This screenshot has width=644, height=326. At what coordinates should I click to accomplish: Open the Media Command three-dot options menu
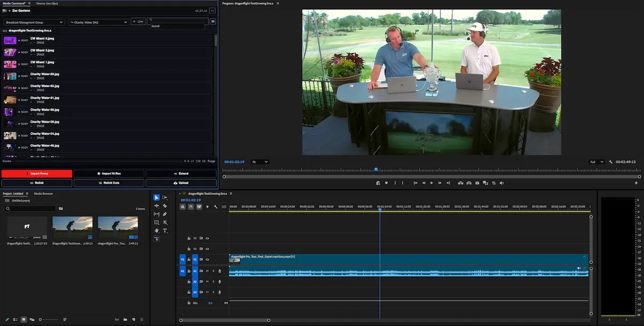pos(213,10)
